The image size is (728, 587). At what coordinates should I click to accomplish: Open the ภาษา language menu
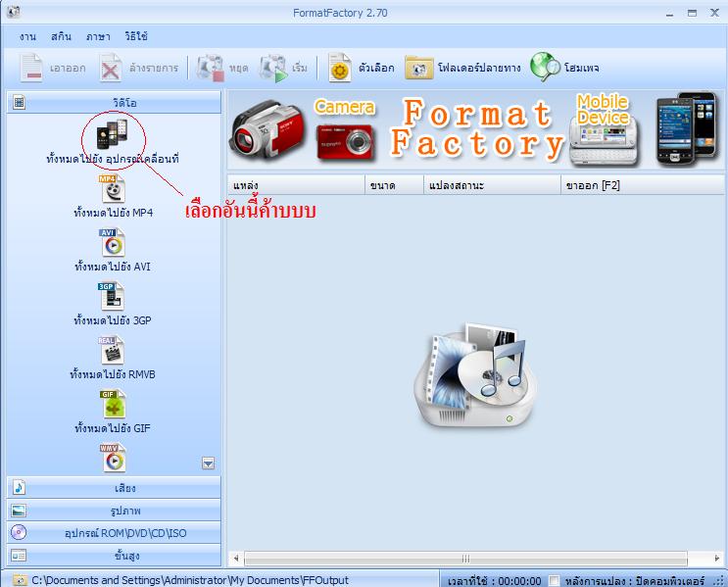[98, 36]
